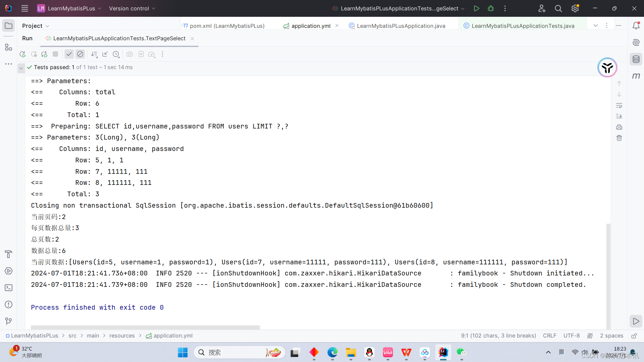Toggle the Show Ignored tests filter

(x=80, y=54)
